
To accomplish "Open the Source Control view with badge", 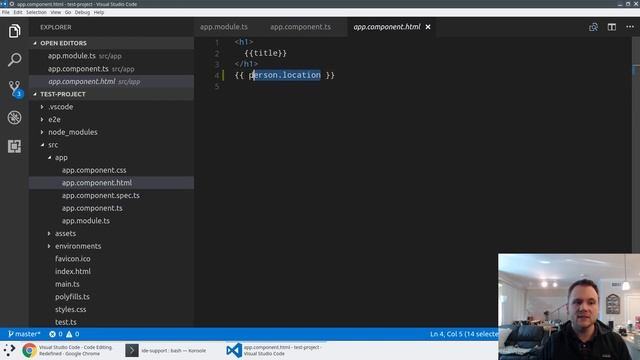I will [15, 89].
